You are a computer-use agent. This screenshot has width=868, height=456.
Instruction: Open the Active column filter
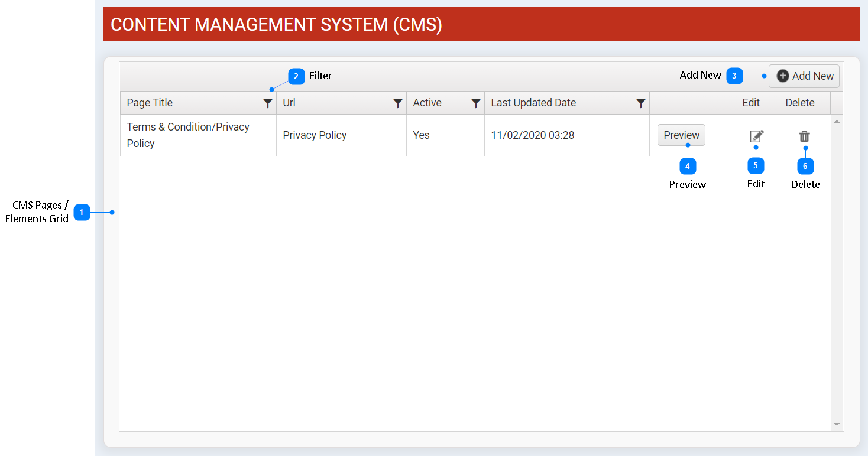[x=476, y=103]
